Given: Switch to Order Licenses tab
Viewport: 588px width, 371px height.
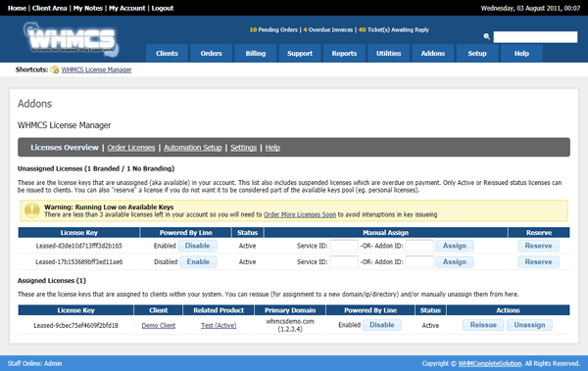Looking at the screenshot, I should (131, 148).
